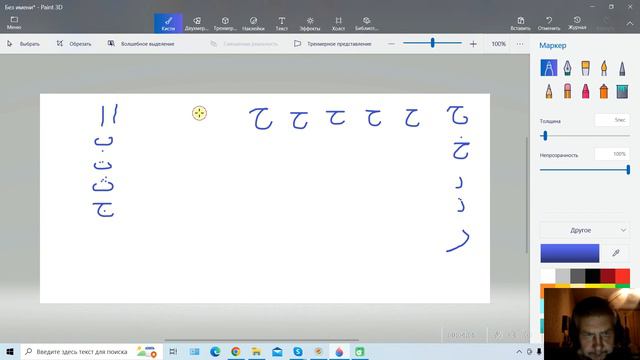This screenshot has width=640, height=360.
Task: Click the zoom slider handle
Action: (x=432, y=43)
